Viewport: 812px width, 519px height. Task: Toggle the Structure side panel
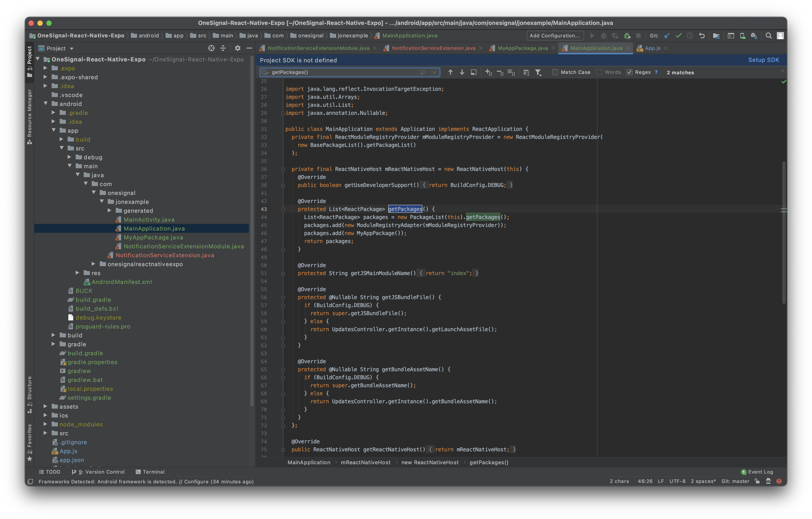tap(30, 395)
